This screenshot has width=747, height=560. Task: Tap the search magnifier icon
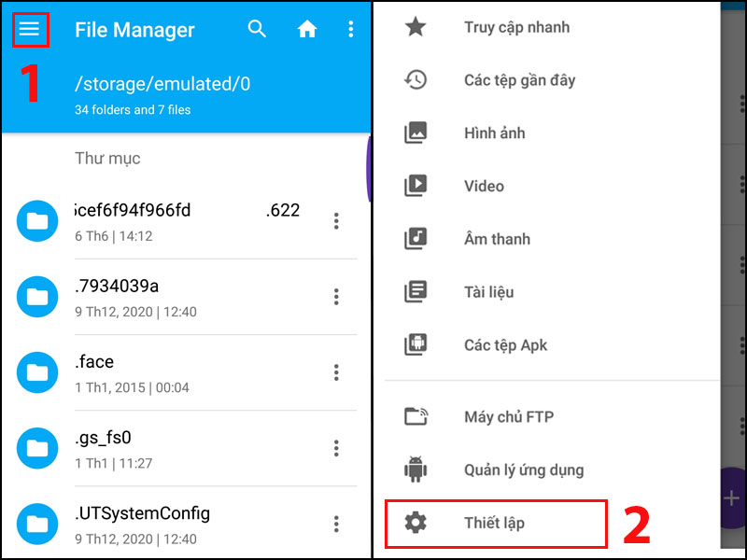pos(257,29)
